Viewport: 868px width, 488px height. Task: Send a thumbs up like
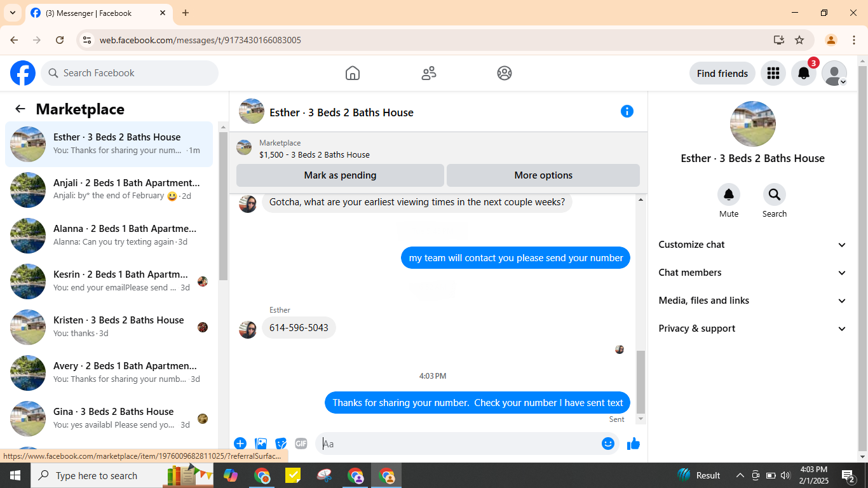634,444
